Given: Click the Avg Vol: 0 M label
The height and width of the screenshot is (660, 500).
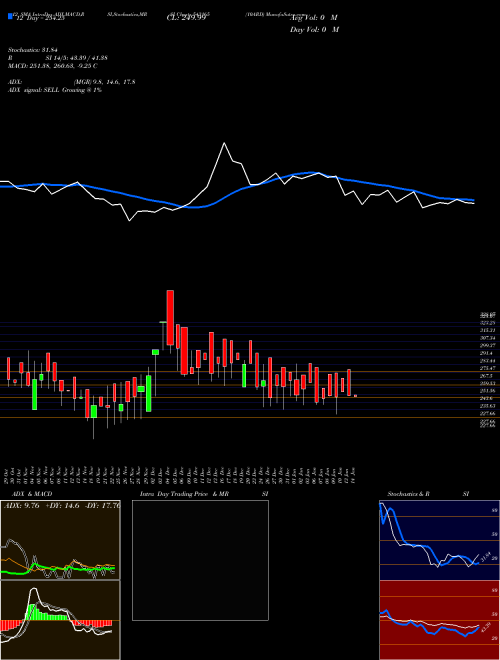Looking at the screenshot, I should 314,18.
